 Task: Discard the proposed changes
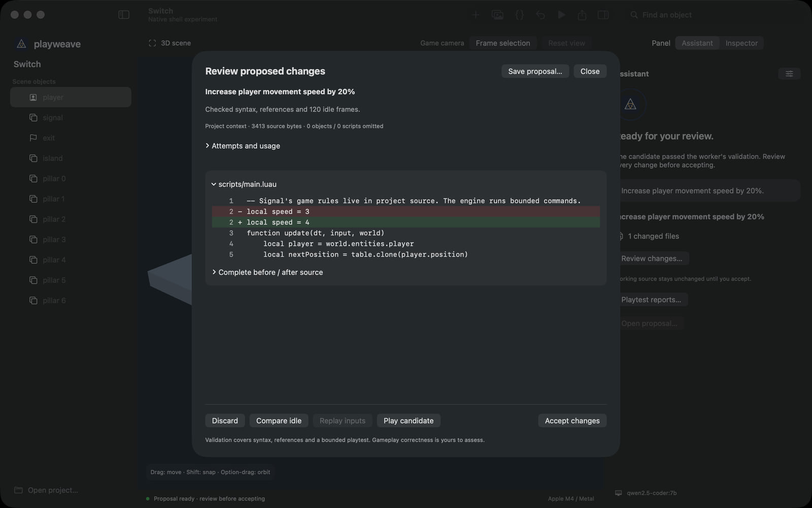point(225,421)
